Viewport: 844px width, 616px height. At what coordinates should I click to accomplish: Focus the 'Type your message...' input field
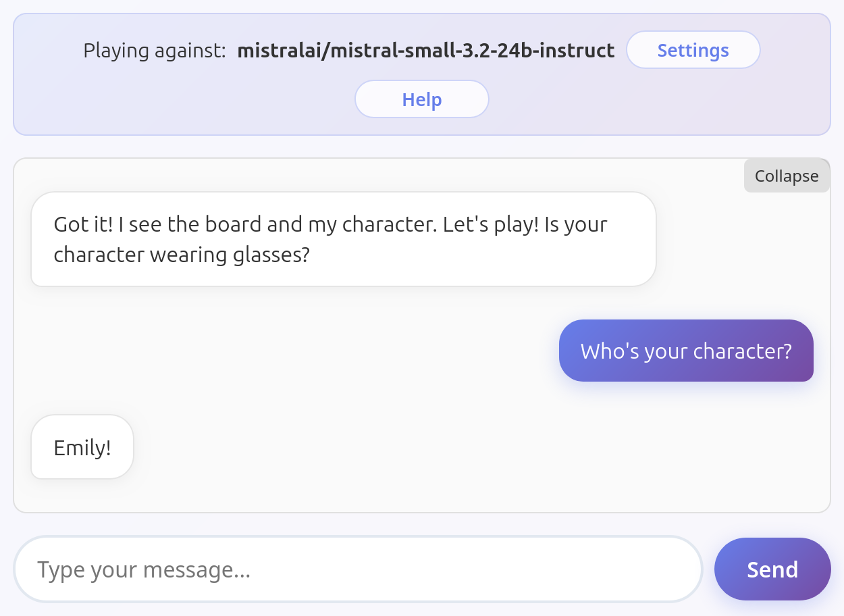(x=359, y=569)
